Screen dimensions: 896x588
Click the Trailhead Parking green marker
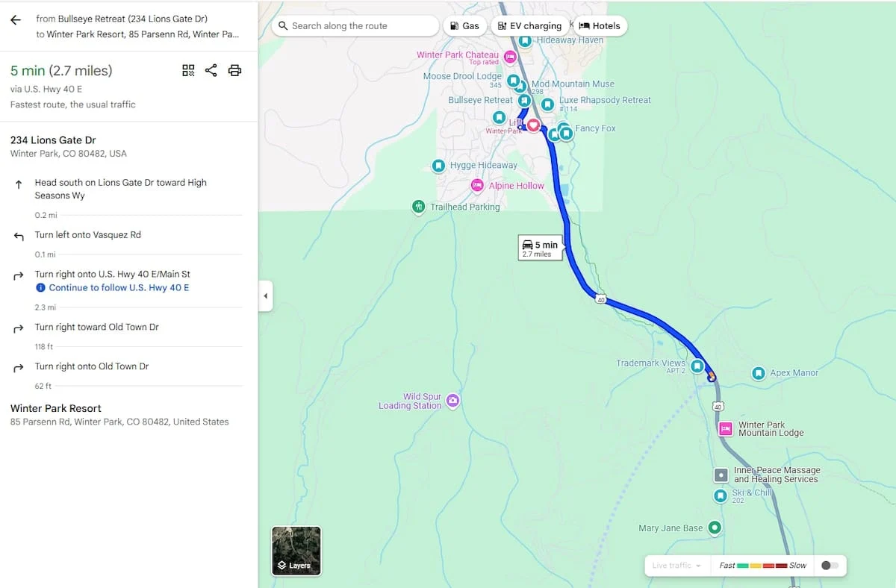click(x=419, y=206)
